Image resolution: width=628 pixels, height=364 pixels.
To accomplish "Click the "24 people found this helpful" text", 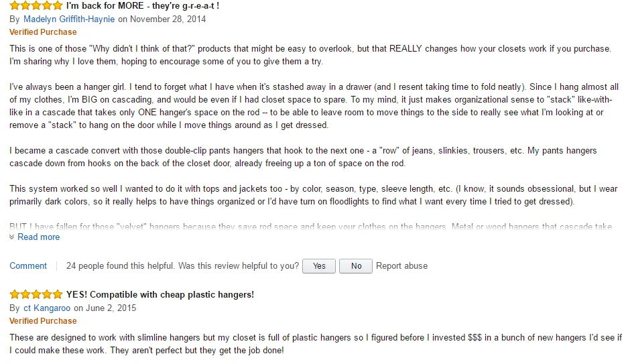I will point(121,266).
